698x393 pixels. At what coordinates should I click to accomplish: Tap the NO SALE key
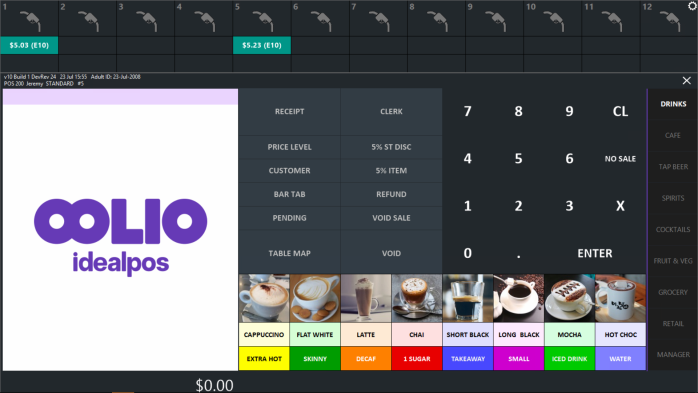620,159
